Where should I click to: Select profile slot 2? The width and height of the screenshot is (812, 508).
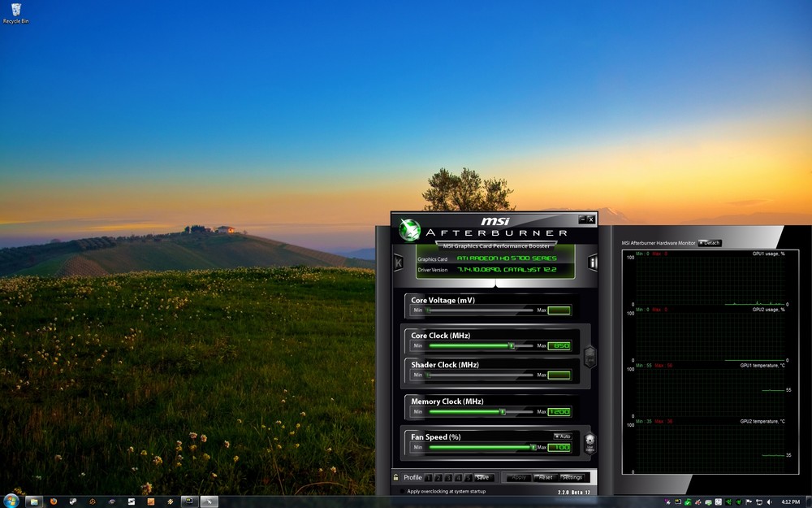coord(438,477)
